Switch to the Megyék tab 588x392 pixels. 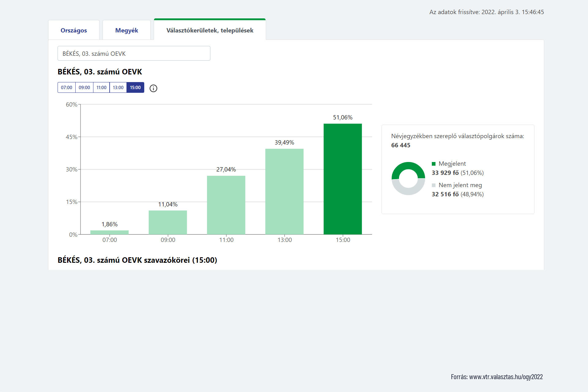pyautogui.click(x=126, y=30)
